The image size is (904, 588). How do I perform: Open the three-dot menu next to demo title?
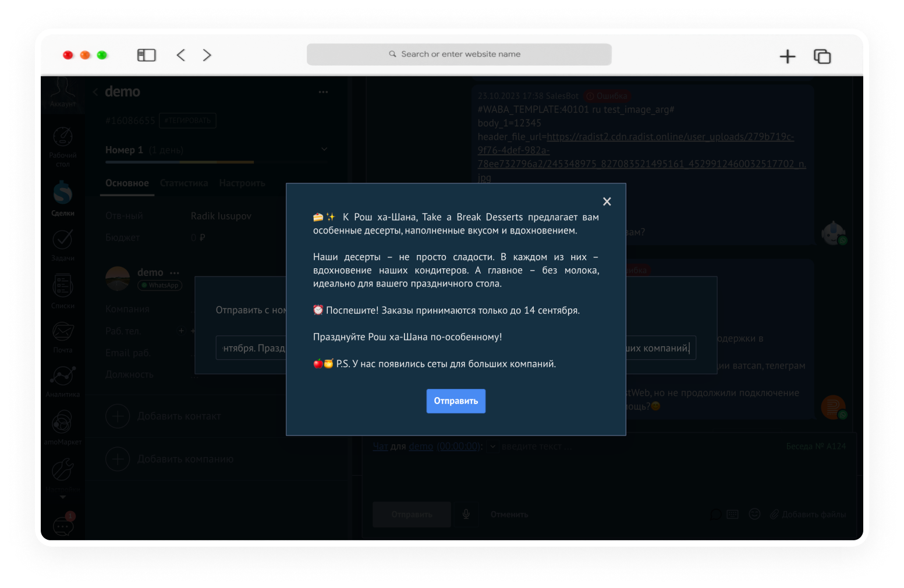tap(323, 92)
